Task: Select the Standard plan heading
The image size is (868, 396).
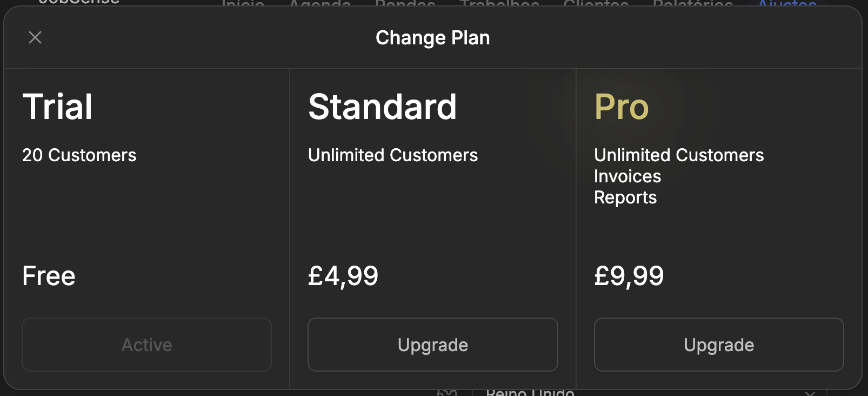Action: pyautogui.click(x=382, y=107)
